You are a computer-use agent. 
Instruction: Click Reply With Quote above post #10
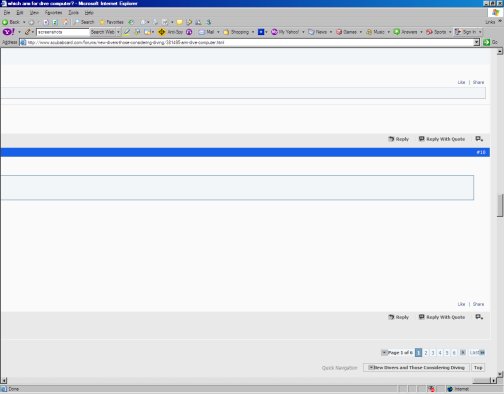pos(442,139)
